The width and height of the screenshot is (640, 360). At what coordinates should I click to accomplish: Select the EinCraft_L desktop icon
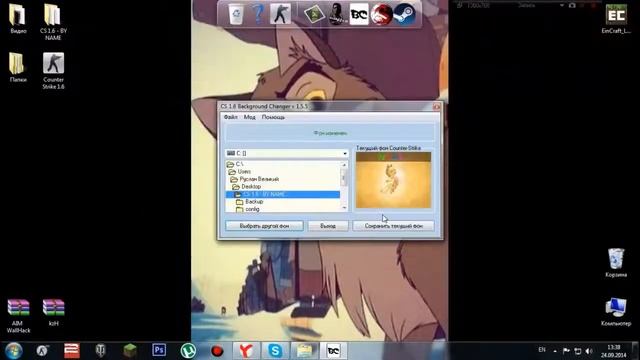pos(616,19)
